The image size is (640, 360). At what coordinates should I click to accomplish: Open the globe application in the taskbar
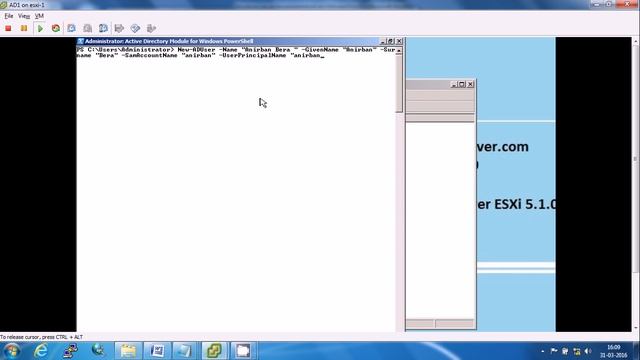click(98, 350)
